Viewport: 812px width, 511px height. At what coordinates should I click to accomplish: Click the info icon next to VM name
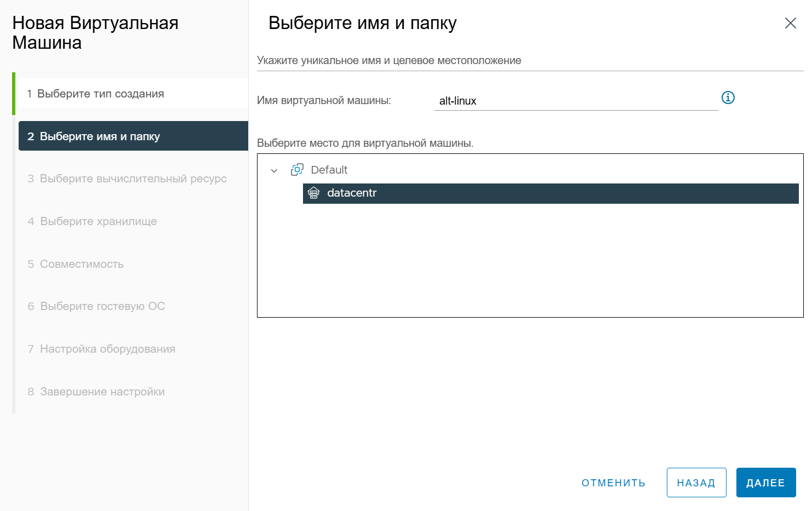click(728, 98)
